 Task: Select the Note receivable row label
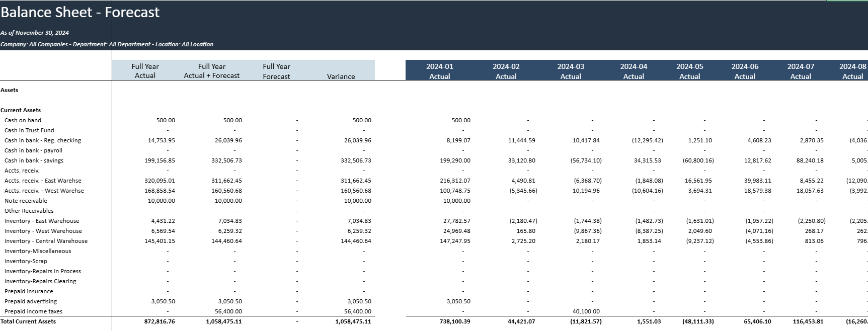click(x=26, y=201)
